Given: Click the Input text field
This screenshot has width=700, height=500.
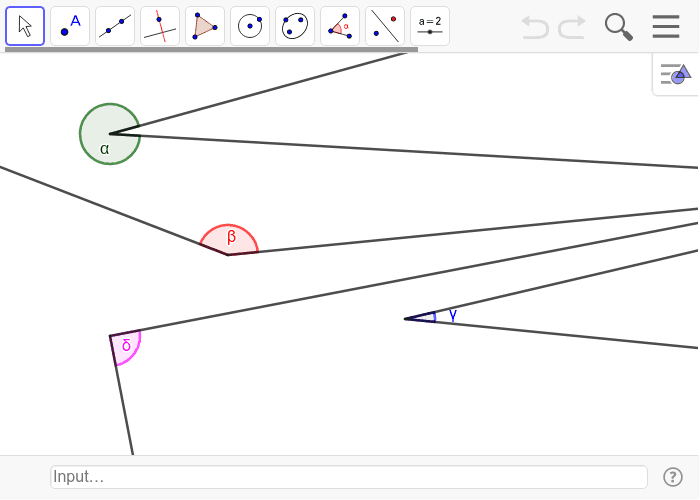Looking at the screenshot, I should 348,477.
